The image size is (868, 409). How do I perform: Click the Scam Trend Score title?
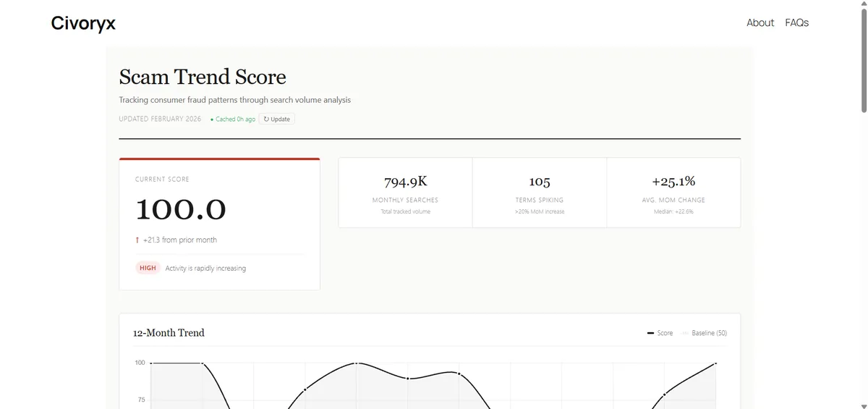tap(203, 77)
